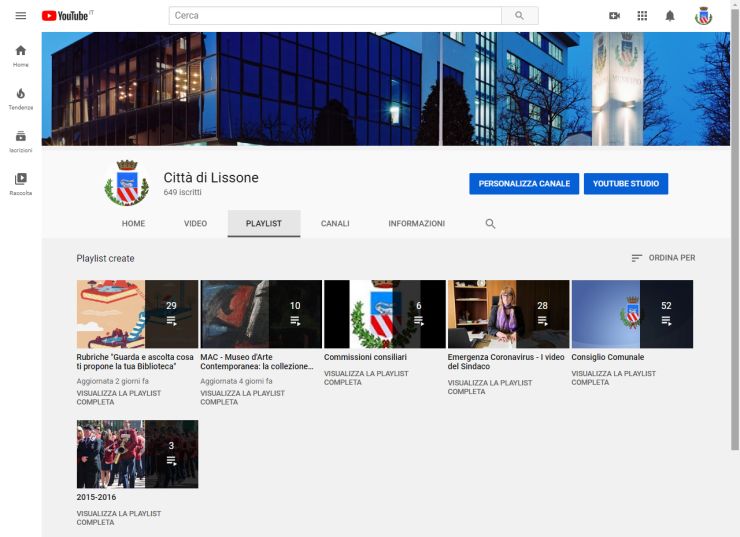740x537 pixels.
Task: Open the Commissioni consiliari playlist thumbnail
Action: (x=385, y=314)
